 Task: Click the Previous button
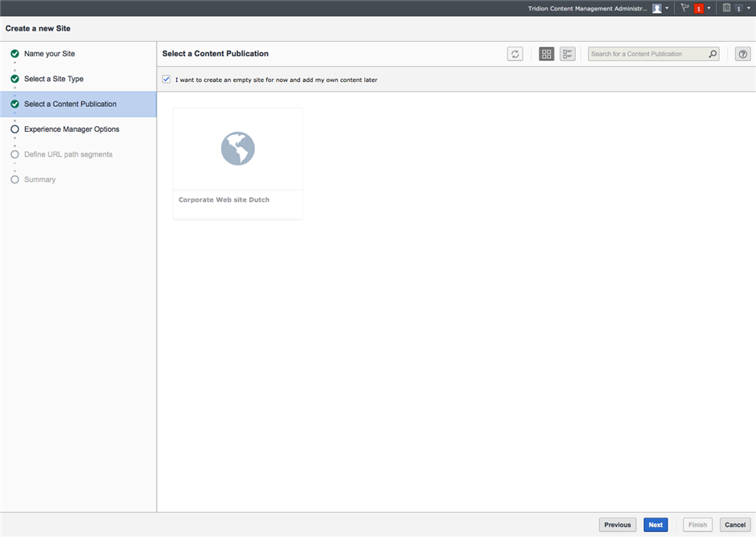click(617, 525)
